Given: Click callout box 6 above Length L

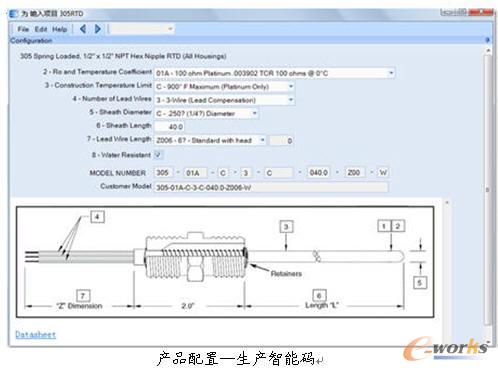Looking at the screenshot, I should (x=319, y=295).
